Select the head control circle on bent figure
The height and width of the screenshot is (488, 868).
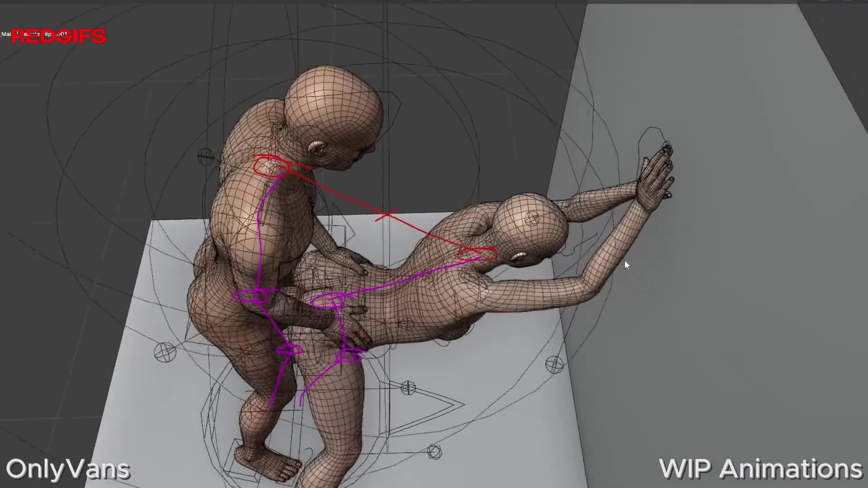533,219
